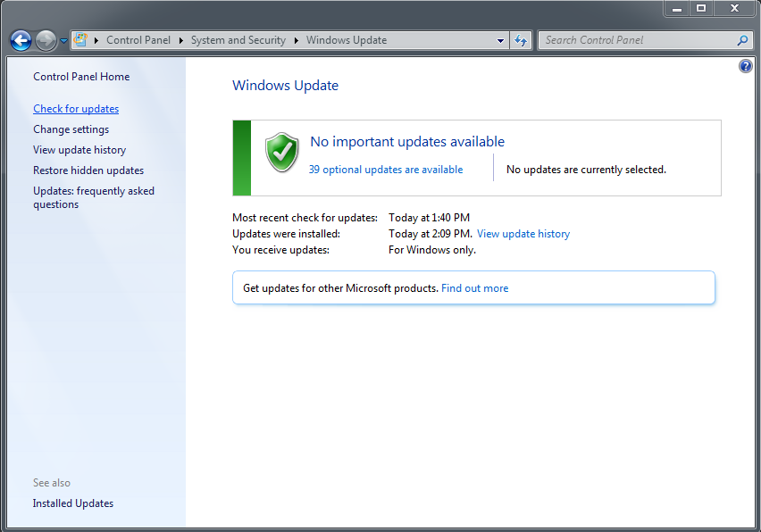The width and height of the screenshot is (761, 532).
Task: Expand the arrow after Control Panel breadcrumb
Action: pos(181,40)
